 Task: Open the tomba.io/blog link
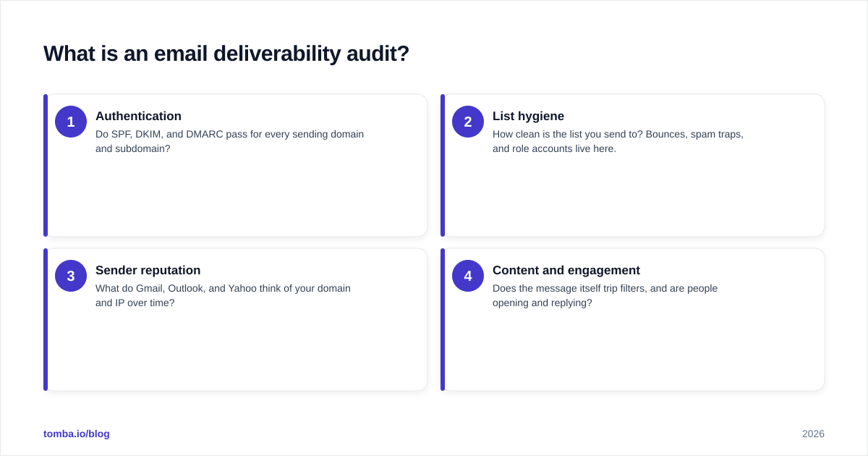click(77, 434)
